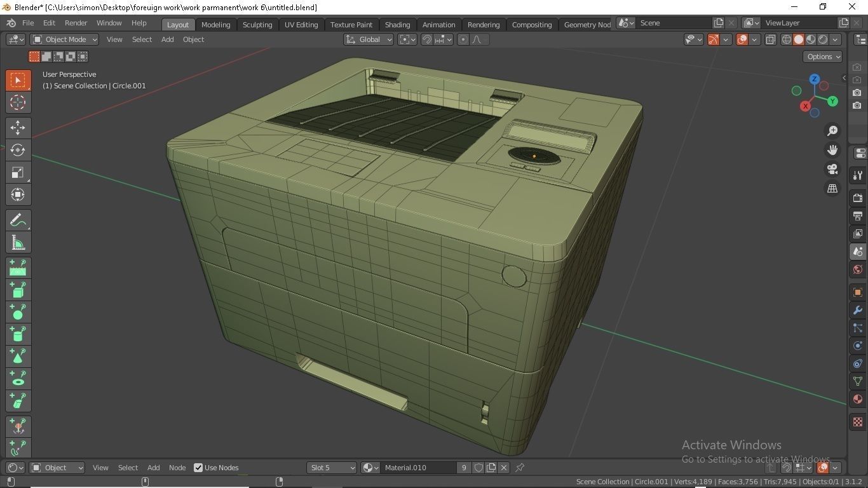868x488 pixels.
Task: Click the red X axis gizmo
Action: pos(806,106)
